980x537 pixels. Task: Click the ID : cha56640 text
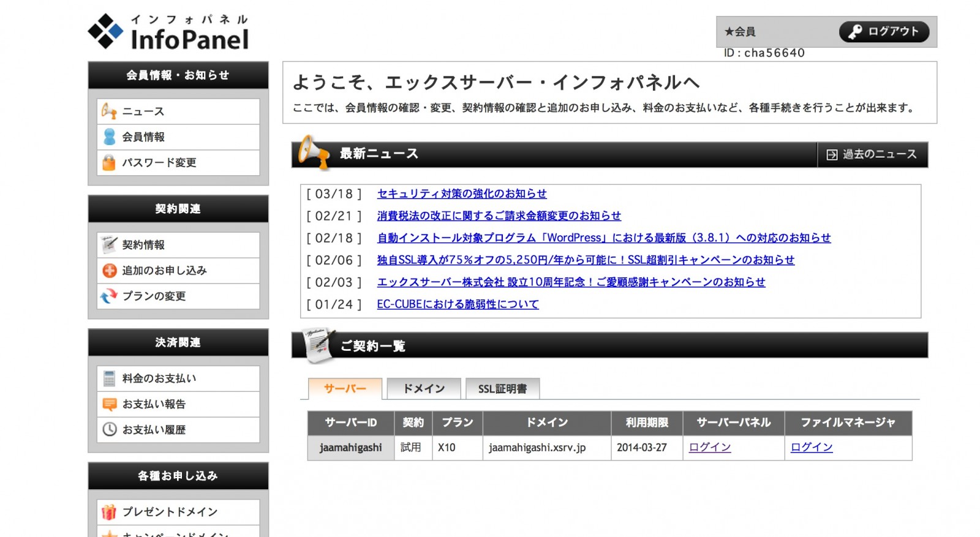(764, 53)
